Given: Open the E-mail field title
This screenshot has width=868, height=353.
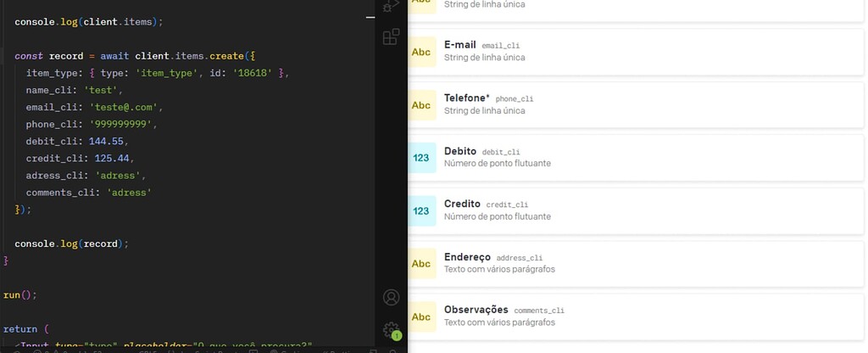Looking at the screenshot, I should click(x=459, y=44).
